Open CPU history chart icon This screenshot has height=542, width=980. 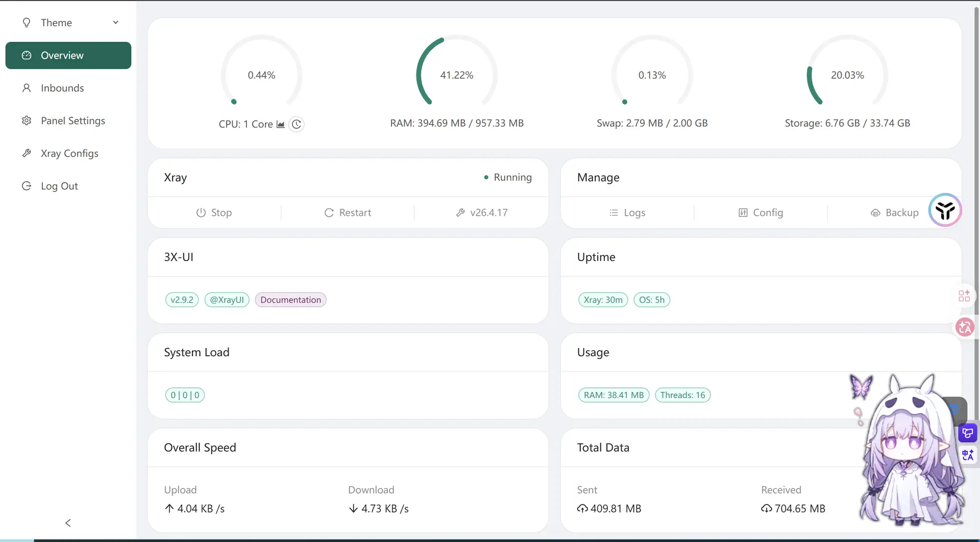[x=280, y=124]
